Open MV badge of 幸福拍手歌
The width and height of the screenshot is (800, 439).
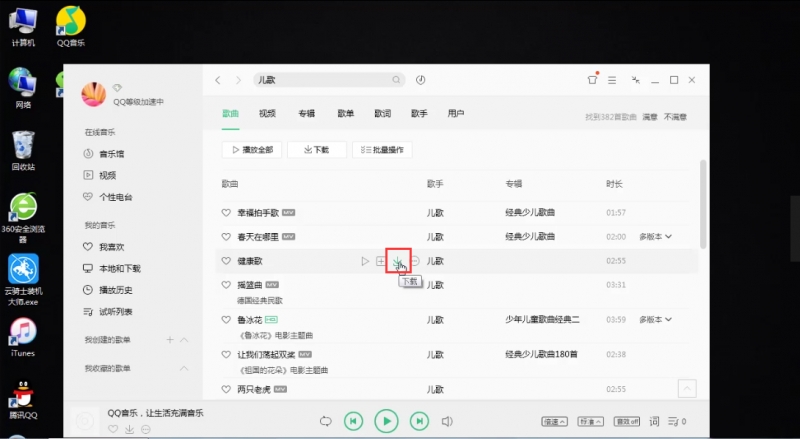289,213
